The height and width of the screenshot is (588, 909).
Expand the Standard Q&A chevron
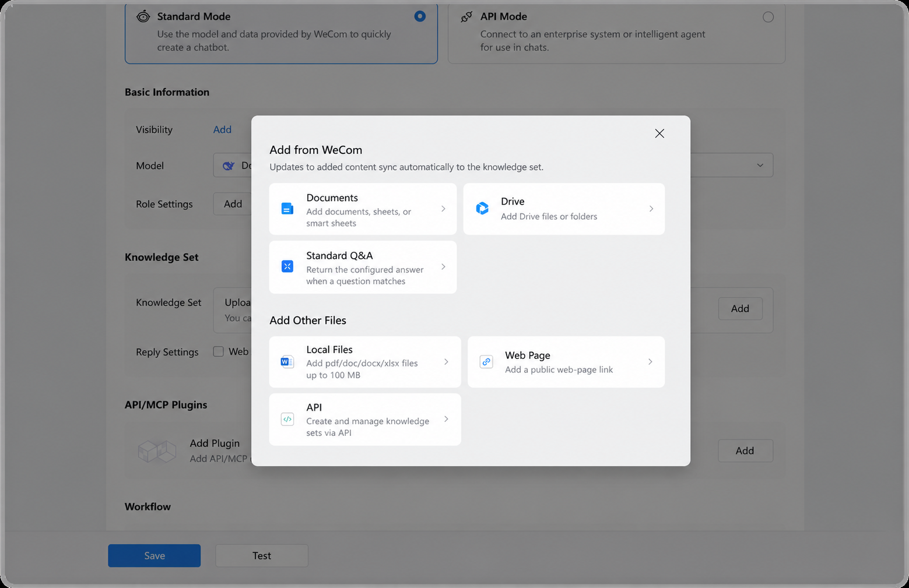[x=443, y=267]
